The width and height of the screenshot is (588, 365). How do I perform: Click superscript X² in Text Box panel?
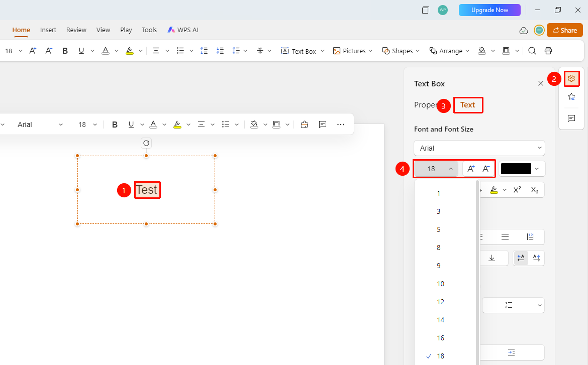point(517,190)
